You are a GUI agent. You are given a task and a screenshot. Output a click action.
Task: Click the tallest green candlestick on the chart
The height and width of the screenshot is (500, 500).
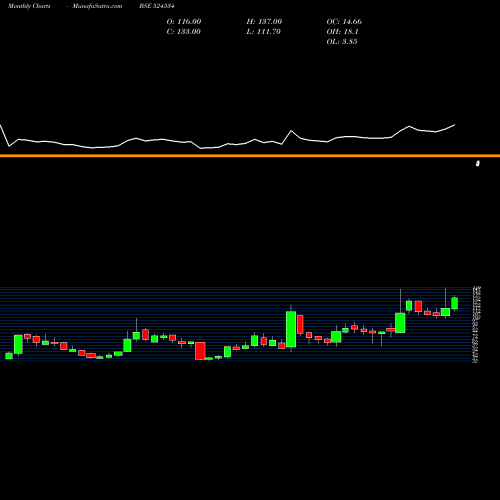coord(291,329)
